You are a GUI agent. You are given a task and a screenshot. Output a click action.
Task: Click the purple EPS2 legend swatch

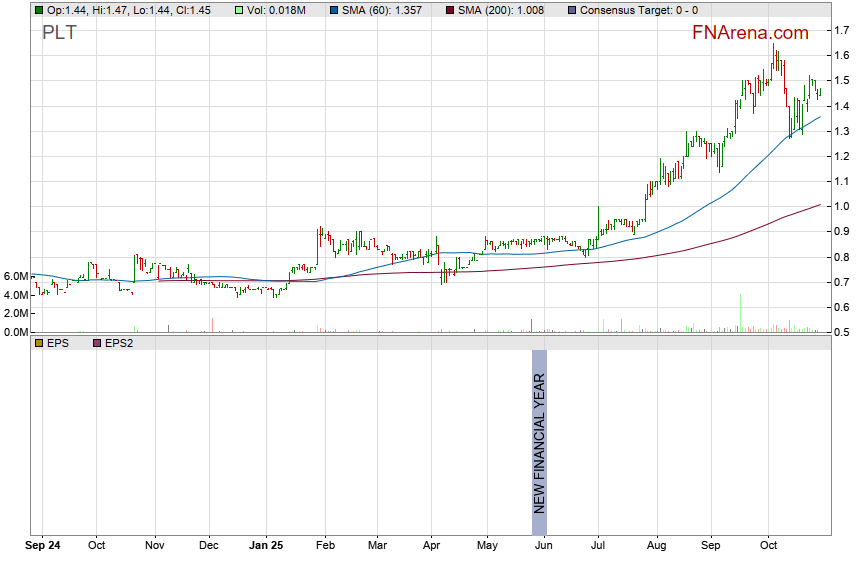pyautogui.click(x=96, y=343)
